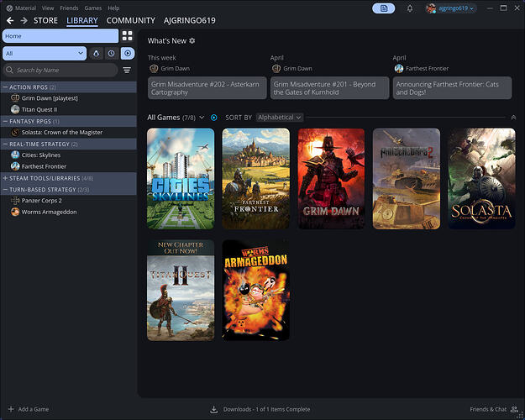Click the Grim Dawn [playtest] icon in the sidebar
525x420 pixels.
click(x=15, y=97)
